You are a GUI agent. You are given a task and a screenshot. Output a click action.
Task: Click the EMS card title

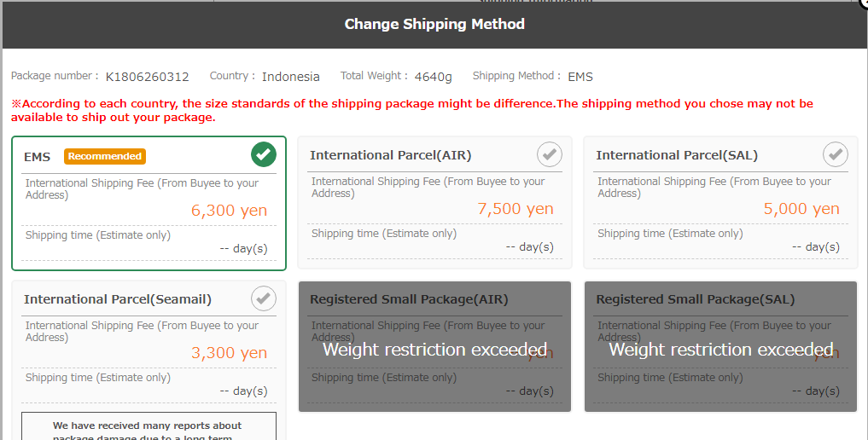click(x=38, y=157)
